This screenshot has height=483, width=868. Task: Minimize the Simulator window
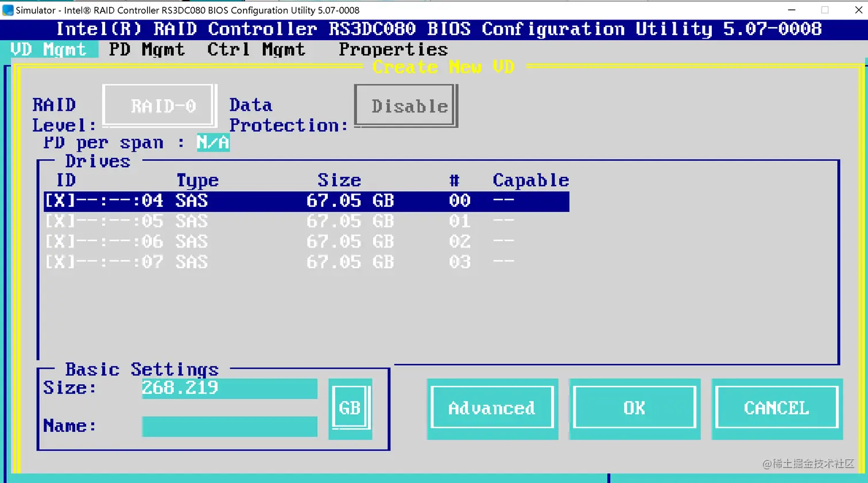(792, 10)
